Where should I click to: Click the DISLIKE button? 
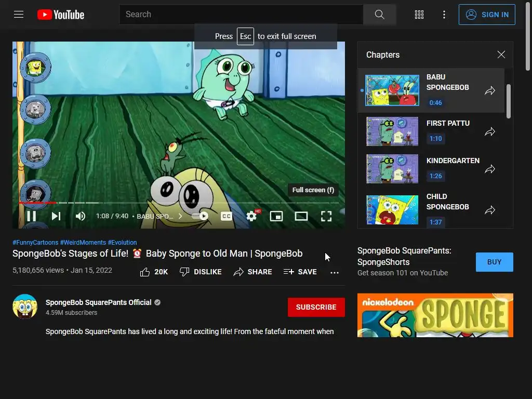pyautogui.click(x=201, y=272)
